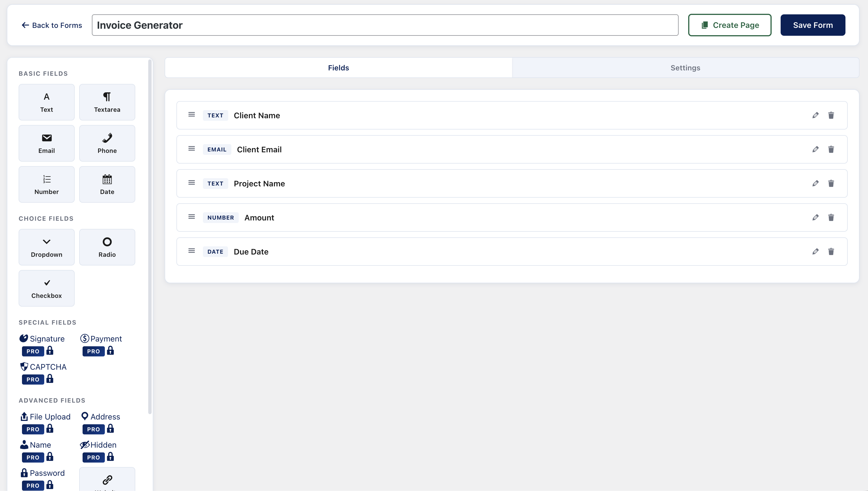
Task: Go back to Forms
Action: point(51,25)
